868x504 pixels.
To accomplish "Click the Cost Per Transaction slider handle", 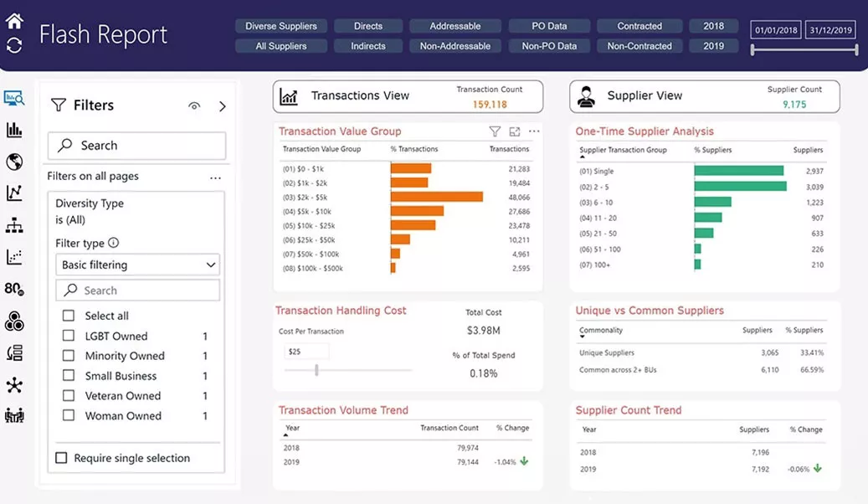I will coord(316,369).
